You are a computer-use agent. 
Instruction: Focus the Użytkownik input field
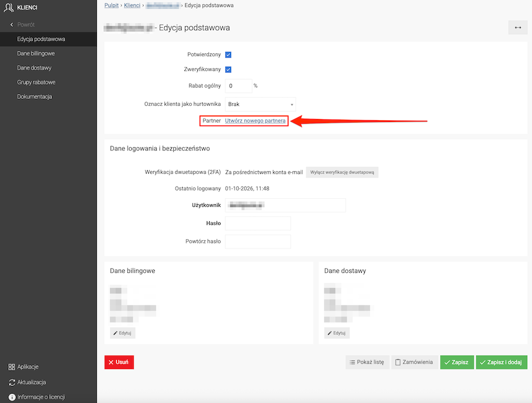click(x=286, y=205)
